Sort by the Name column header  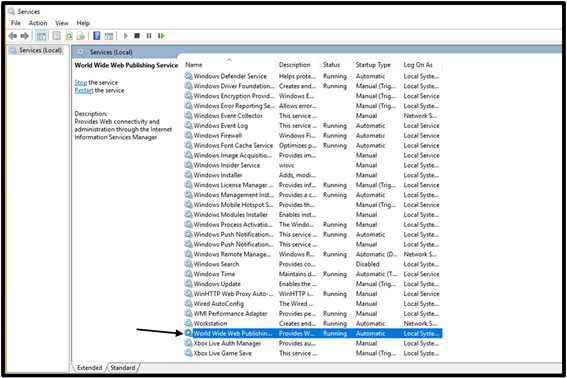(229, 65)
